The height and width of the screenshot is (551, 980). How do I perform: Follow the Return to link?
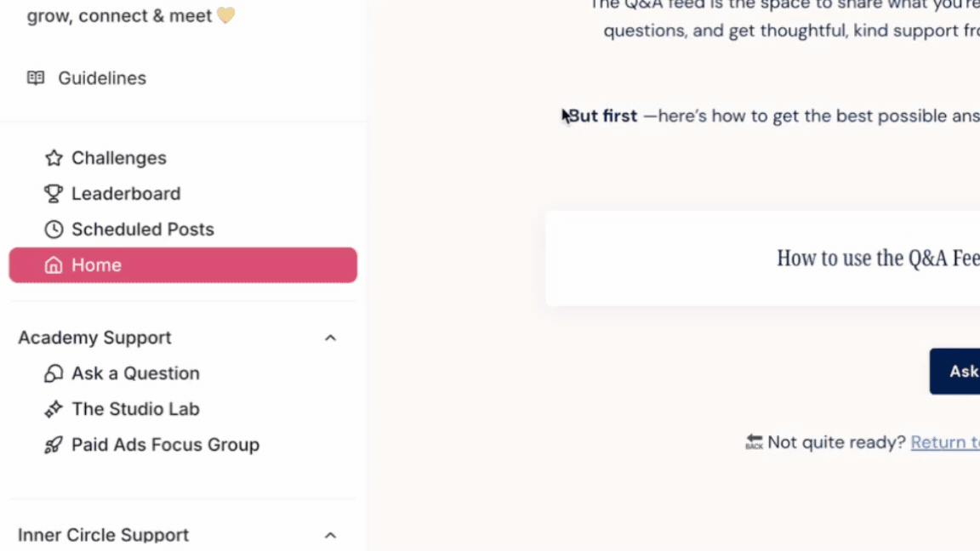click(x=944, y=441)
